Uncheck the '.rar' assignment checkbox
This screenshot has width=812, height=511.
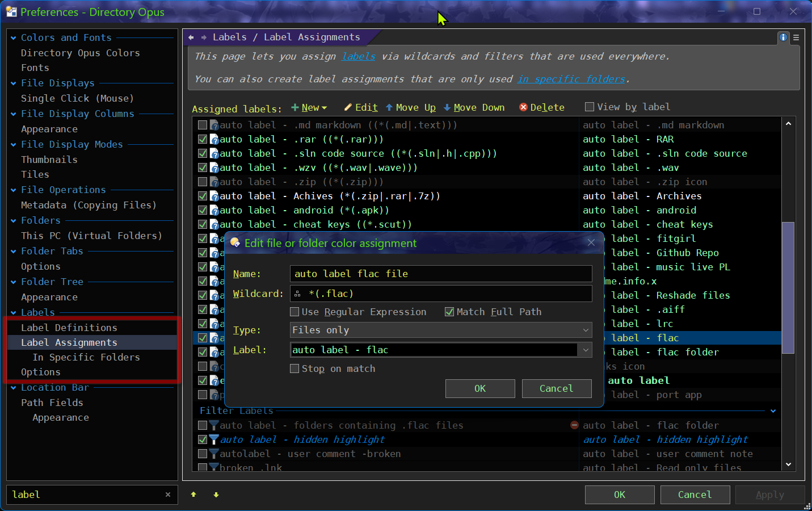point(203,139)
